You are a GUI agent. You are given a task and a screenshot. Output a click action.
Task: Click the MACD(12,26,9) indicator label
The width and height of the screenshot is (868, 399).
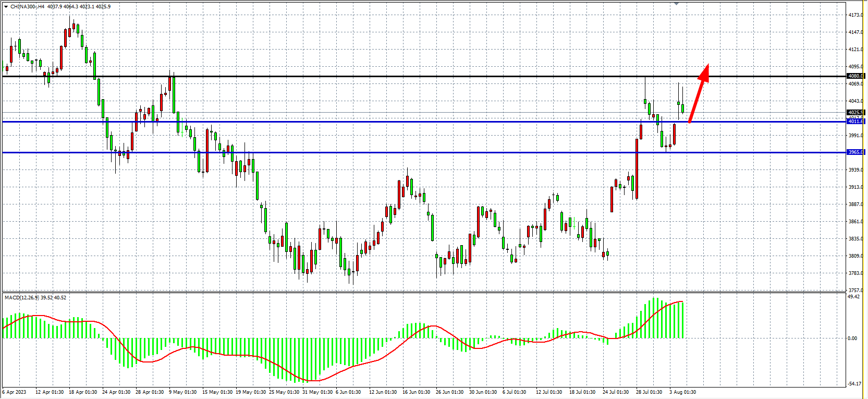point(22,298)
